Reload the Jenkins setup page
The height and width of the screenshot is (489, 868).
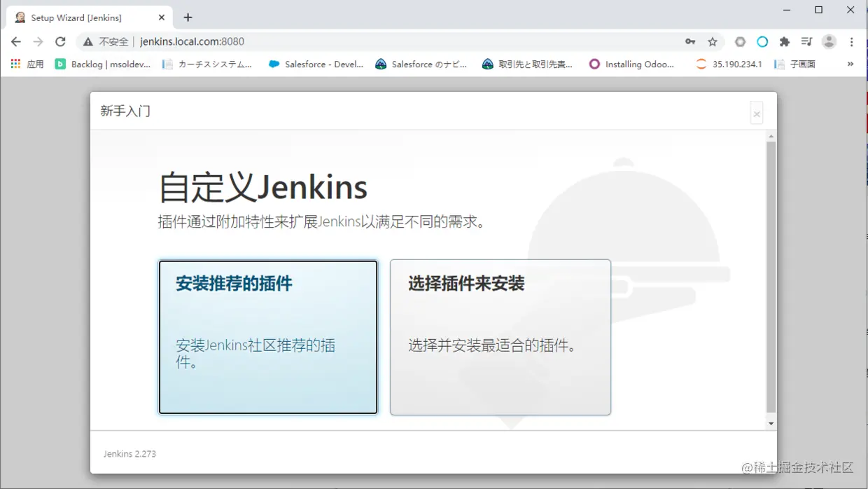60,42
